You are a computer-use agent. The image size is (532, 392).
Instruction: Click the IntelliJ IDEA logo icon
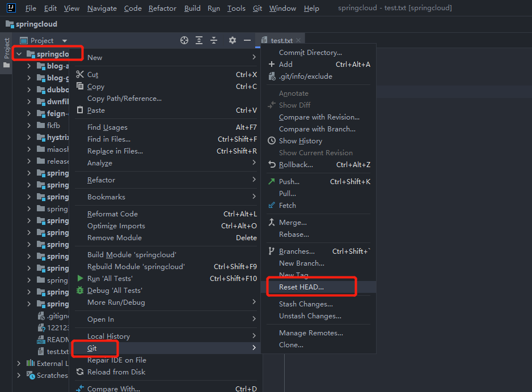point(11,8)
